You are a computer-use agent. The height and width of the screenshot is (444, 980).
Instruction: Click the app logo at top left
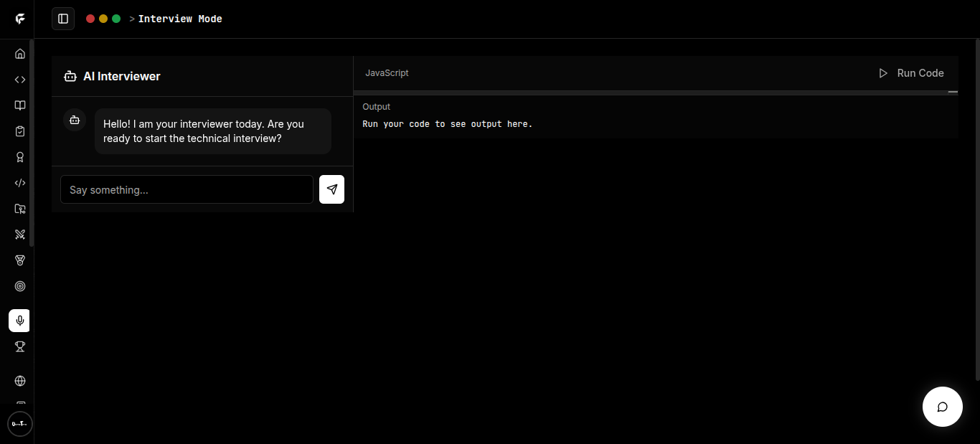[x=20, y=19]
